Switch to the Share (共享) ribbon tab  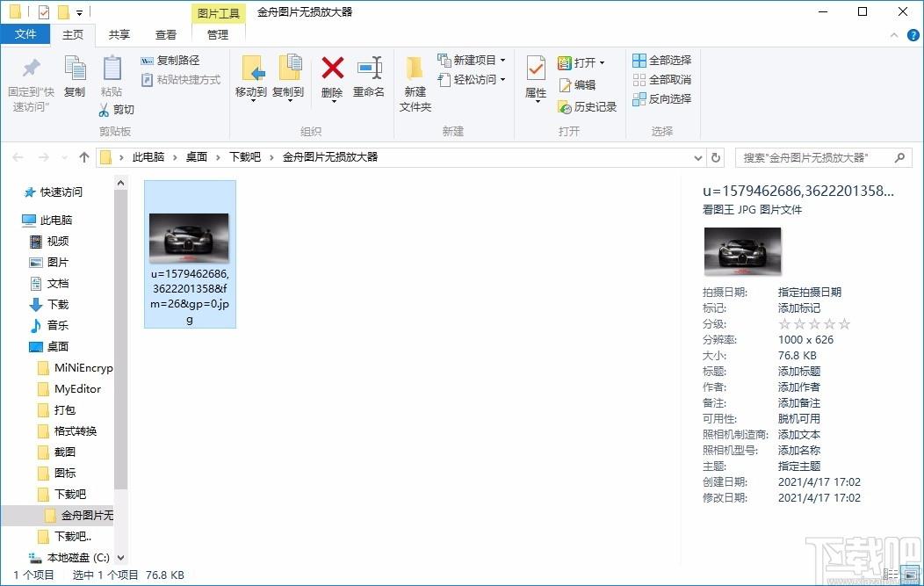coord(119,34)
